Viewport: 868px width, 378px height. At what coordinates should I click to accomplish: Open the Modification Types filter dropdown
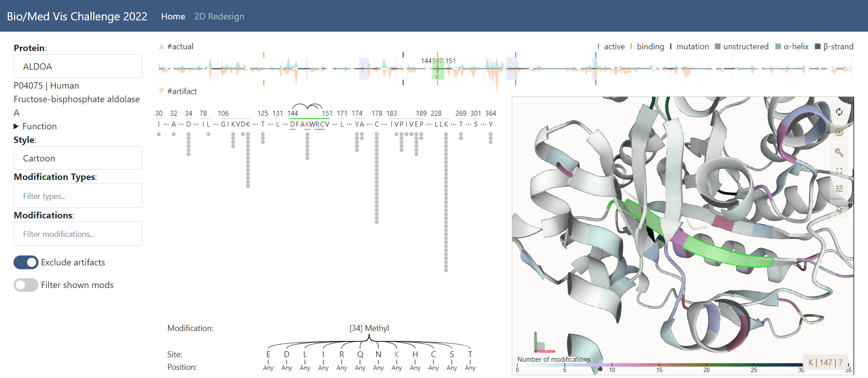click(x=78, y=196)
